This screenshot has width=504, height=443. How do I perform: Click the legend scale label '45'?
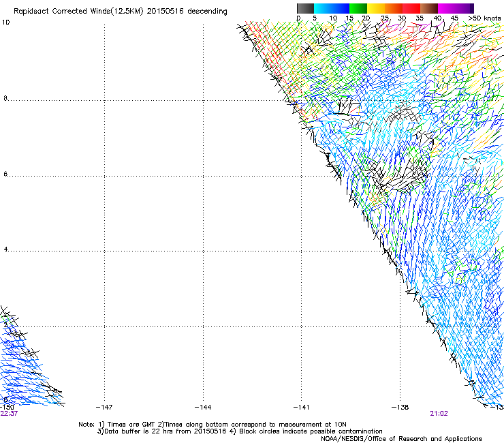pyautogui.click(x=454, y=18)
